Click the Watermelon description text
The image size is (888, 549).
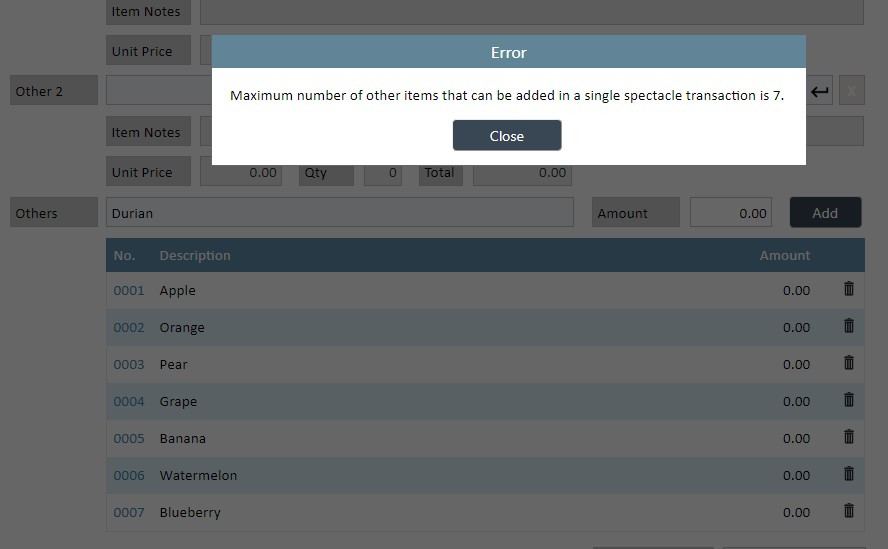[198, 475]
